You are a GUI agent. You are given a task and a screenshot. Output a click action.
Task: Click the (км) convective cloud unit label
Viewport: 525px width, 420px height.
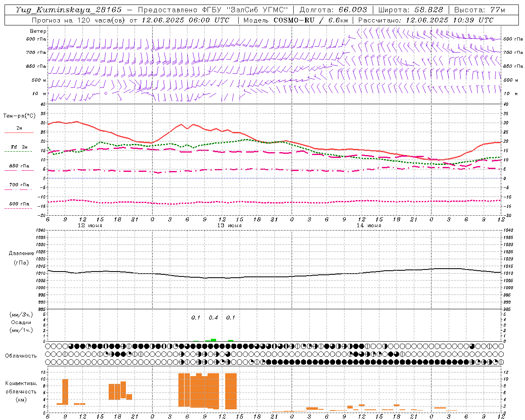[x=21, y=399]
